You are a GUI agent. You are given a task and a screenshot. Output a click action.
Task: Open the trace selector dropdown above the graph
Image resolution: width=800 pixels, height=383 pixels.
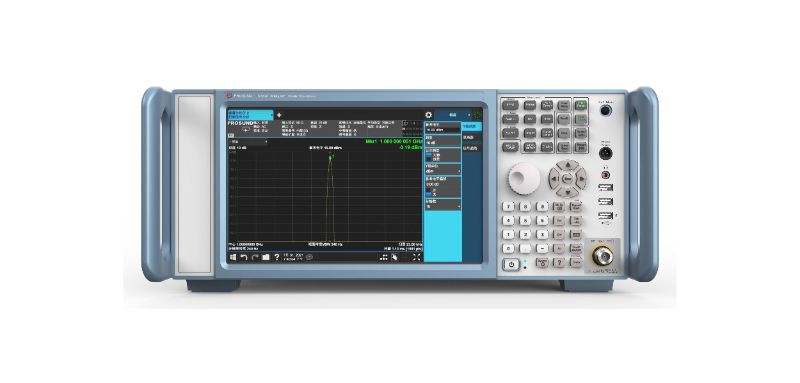247,142
